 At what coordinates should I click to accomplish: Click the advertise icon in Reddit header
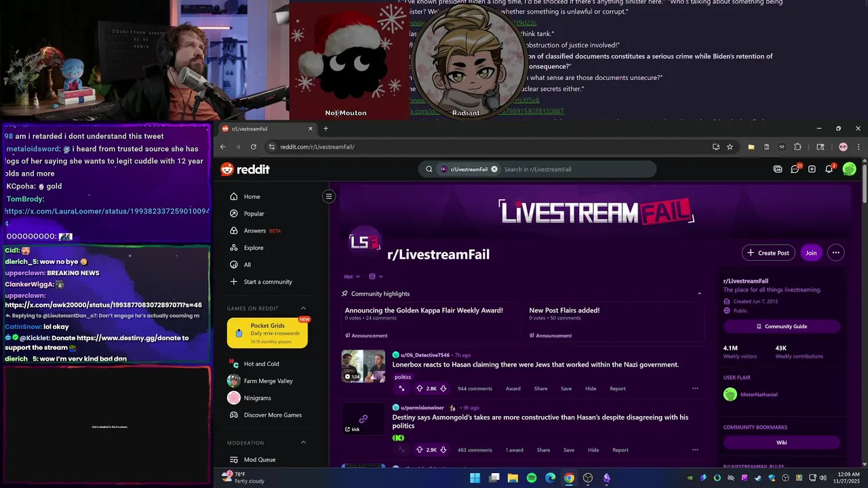[x=778, y=169]
